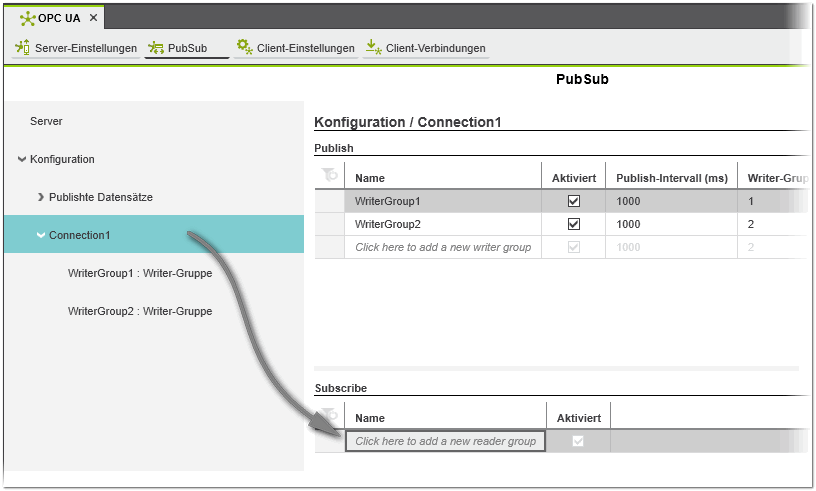This screenshot has height=491, width=816.
Task: Close the OPC UA tab
Action: (x=92, y=18)
